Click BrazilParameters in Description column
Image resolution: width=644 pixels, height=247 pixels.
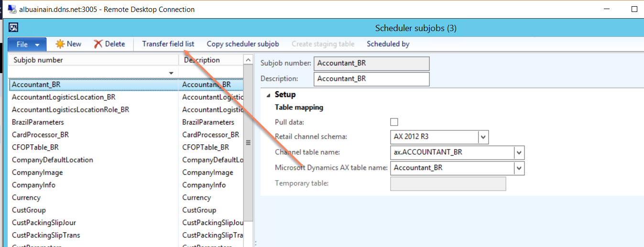click(x=208, y=122)
